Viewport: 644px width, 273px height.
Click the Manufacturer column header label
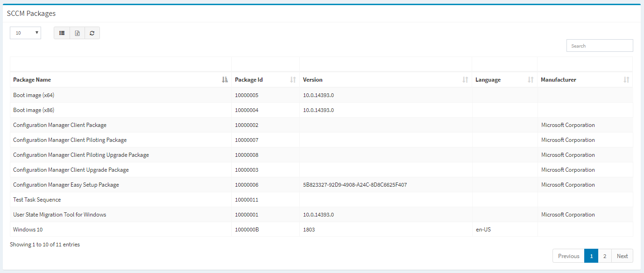558,80
